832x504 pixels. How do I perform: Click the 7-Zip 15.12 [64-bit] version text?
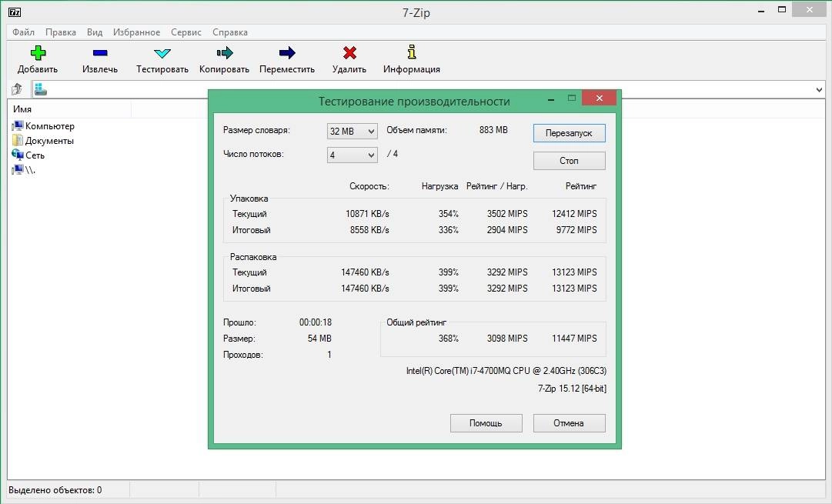click(572, 389)
